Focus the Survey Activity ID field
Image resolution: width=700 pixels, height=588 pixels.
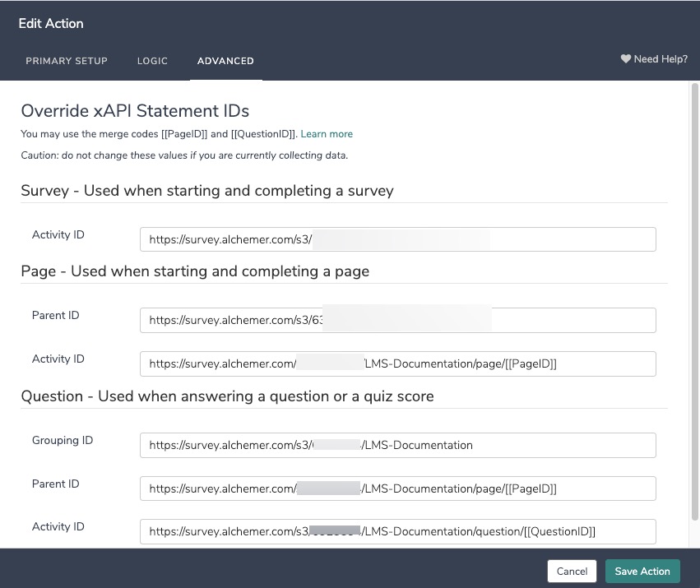coord(397,239)
